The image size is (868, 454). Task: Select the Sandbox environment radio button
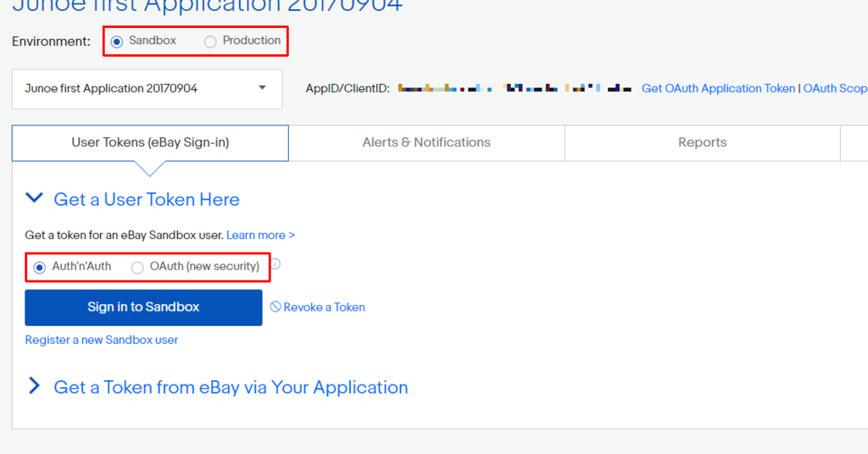117,42
